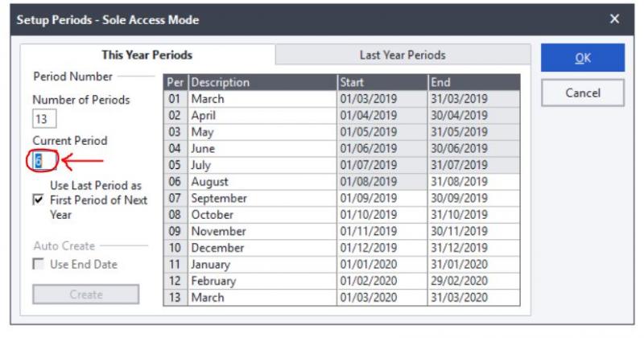Click period number 01 cell
The image size is (644, 338).
[175, 99]
